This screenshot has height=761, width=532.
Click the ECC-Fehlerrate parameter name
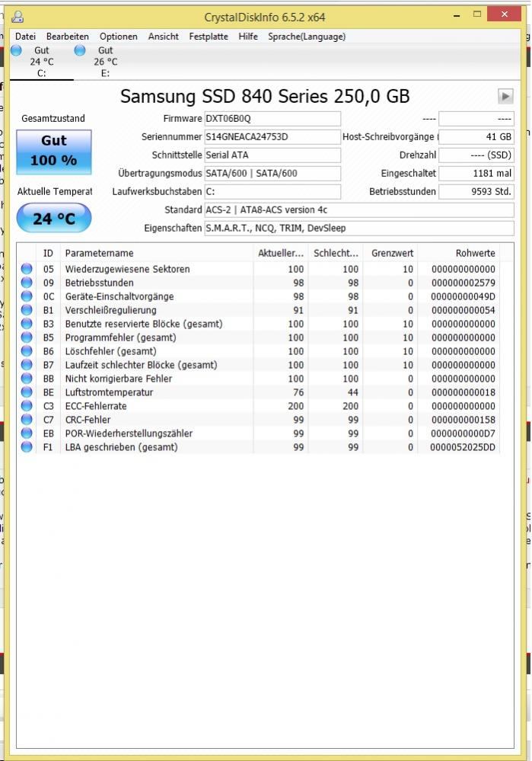pyautogui.click(x=96, y=406)
